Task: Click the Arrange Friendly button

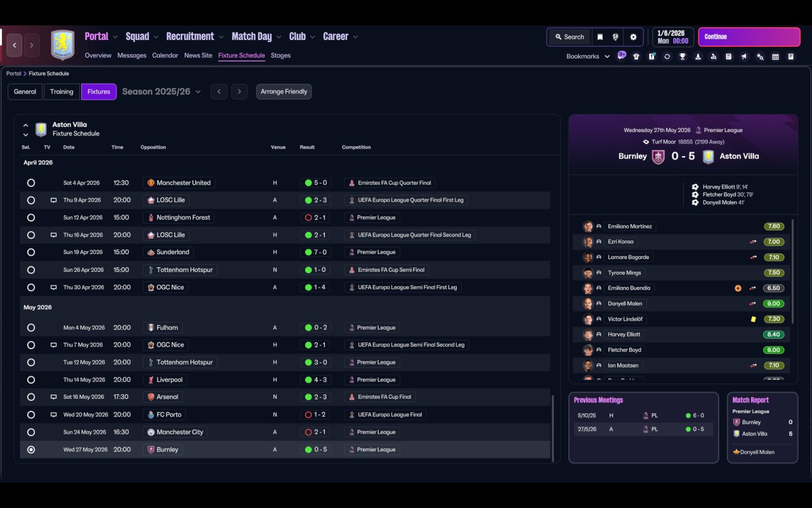Action: pos(284,91)
